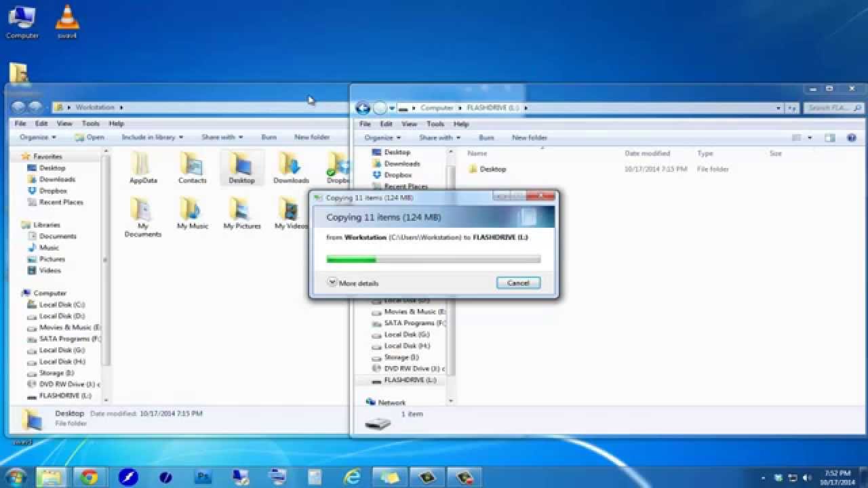Select the Contacts folder icon
The image size is (868, 488).
point(192,167)
